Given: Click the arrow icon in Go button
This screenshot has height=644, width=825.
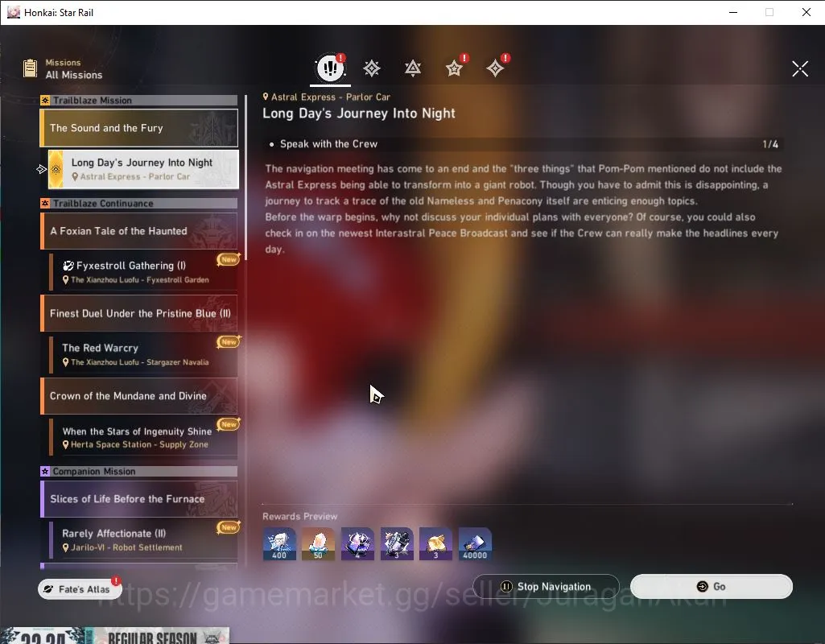Looking at the screenshot, I should coord(702,586).
